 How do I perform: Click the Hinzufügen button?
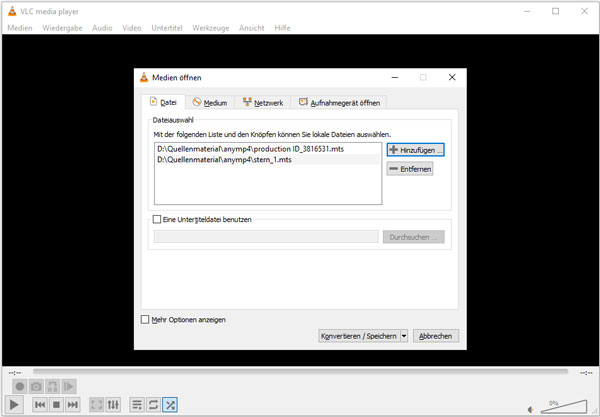pos(416,150)
